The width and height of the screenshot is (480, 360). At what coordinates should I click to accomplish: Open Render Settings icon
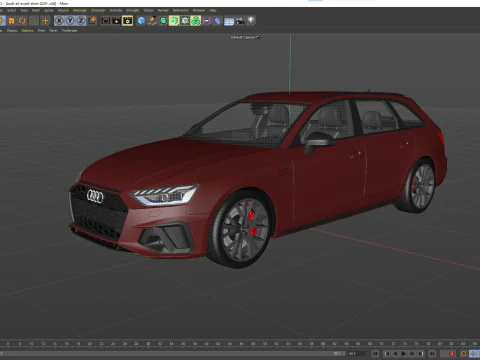point(127,21)
